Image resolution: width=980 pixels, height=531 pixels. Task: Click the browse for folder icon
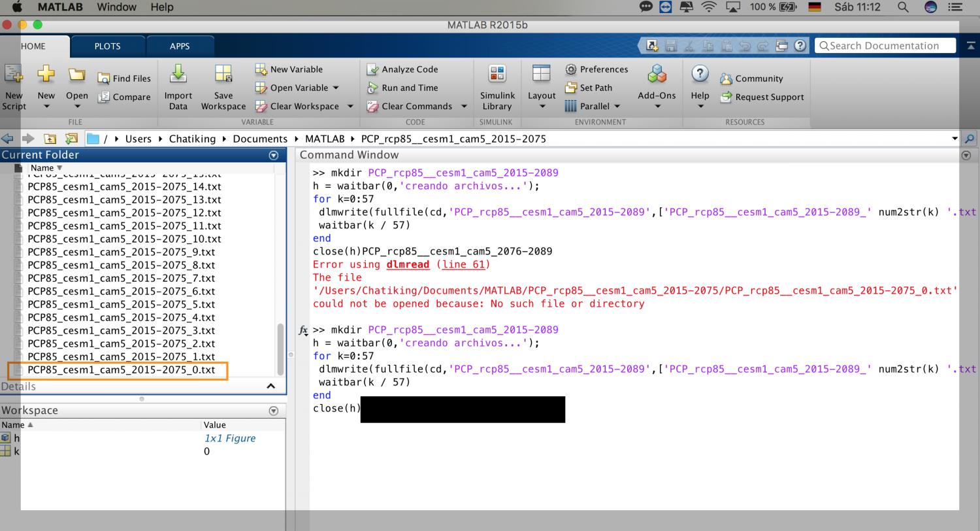tap(71, 139)
